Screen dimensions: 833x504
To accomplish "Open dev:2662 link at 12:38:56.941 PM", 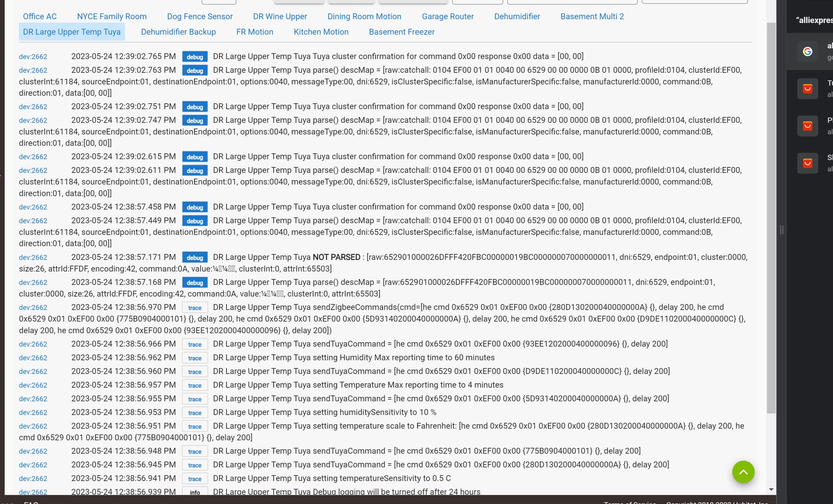I will click(33, 479).
